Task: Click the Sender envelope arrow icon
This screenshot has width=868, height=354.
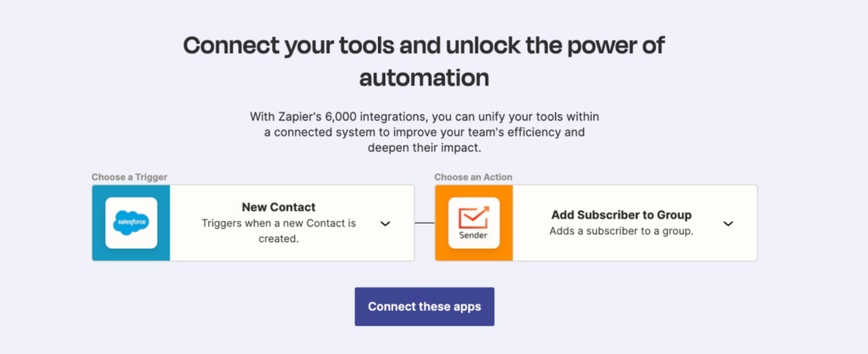Action: click(x=473, y=217)
